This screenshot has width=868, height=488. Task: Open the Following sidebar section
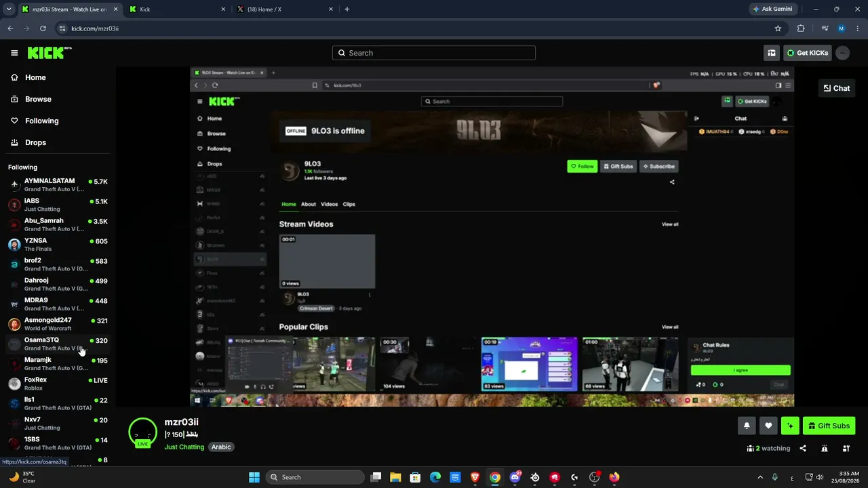(42, 121)
